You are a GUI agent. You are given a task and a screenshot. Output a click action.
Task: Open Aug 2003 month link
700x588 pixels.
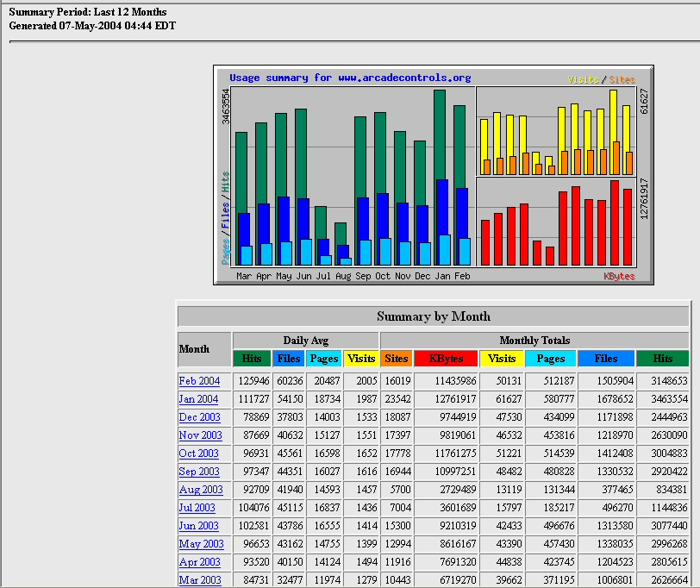199,490
